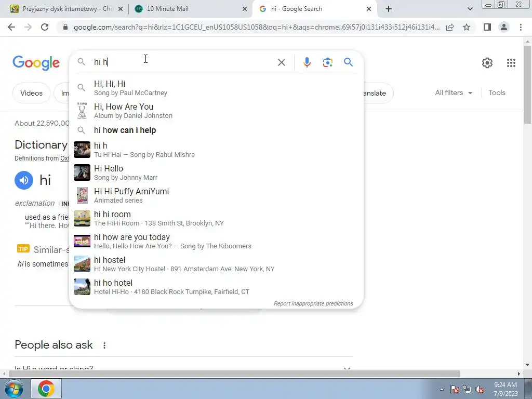This screenshot has width=532, height=399.
Task: View site information lock icon
Action: (65, 27)
